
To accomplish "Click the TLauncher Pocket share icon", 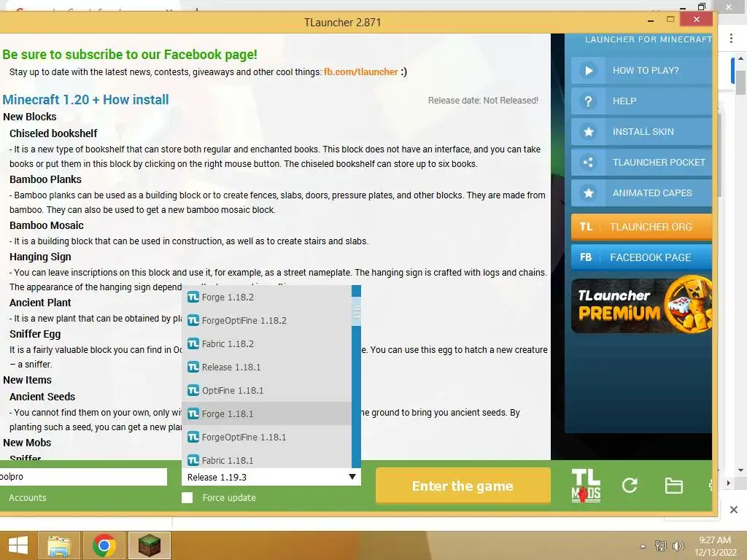I will click(x=589, y=163).
